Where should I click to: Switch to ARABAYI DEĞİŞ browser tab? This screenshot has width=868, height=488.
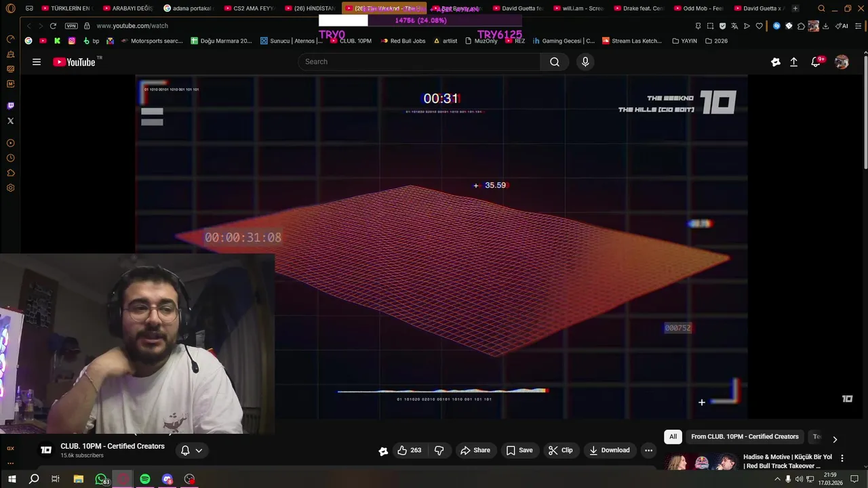(x=127, y=8)
